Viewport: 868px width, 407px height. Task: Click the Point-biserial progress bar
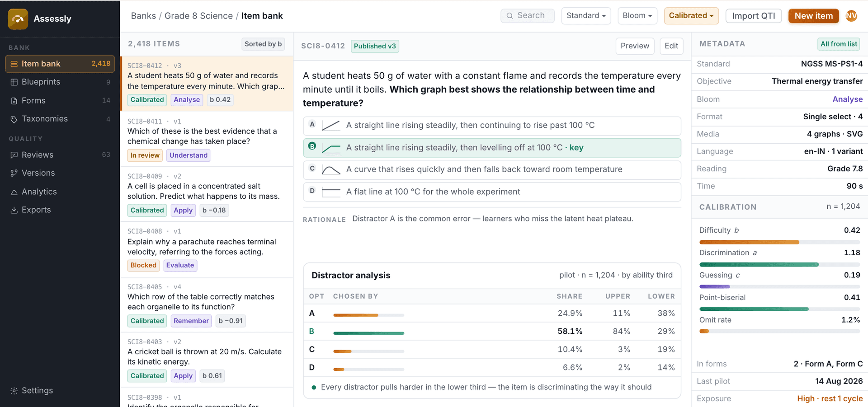pos(779,309)
